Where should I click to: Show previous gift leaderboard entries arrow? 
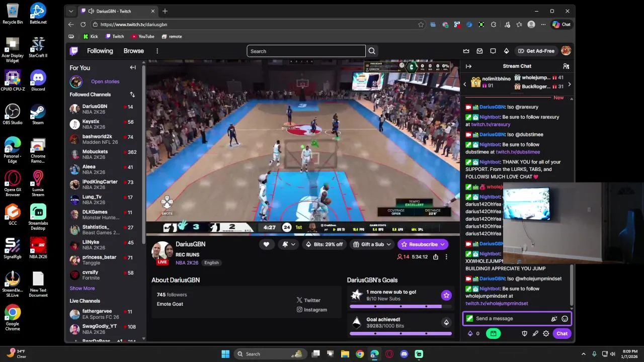(x=464, y=84)
